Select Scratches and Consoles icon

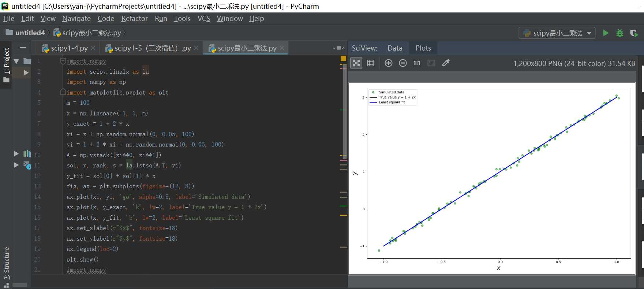tap(27, 165)
